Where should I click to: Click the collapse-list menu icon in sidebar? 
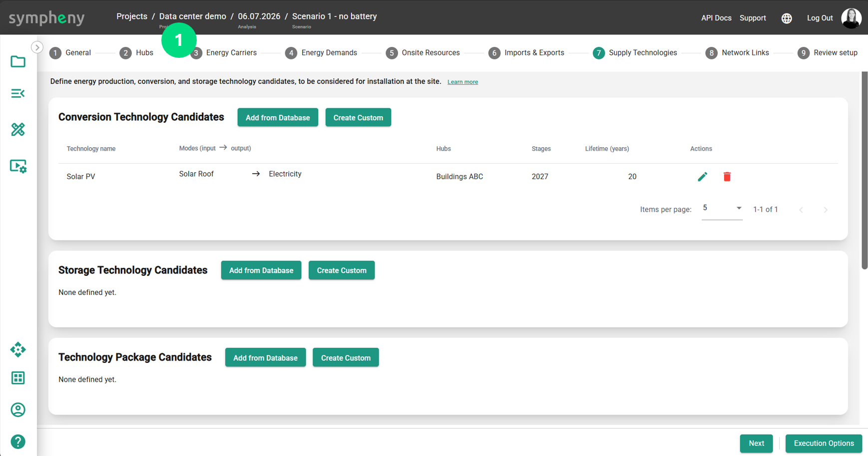coord(18,93)
